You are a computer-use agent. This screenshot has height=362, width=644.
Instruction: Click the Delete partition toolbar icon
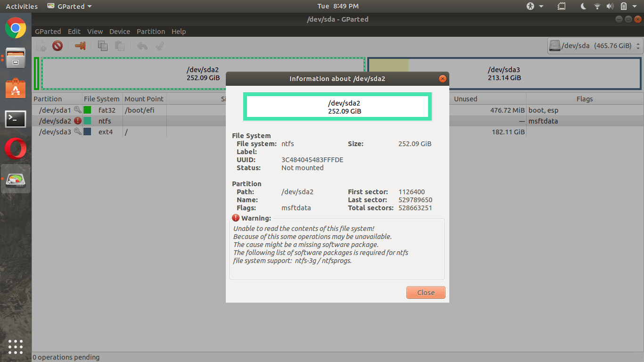(58, 46)
